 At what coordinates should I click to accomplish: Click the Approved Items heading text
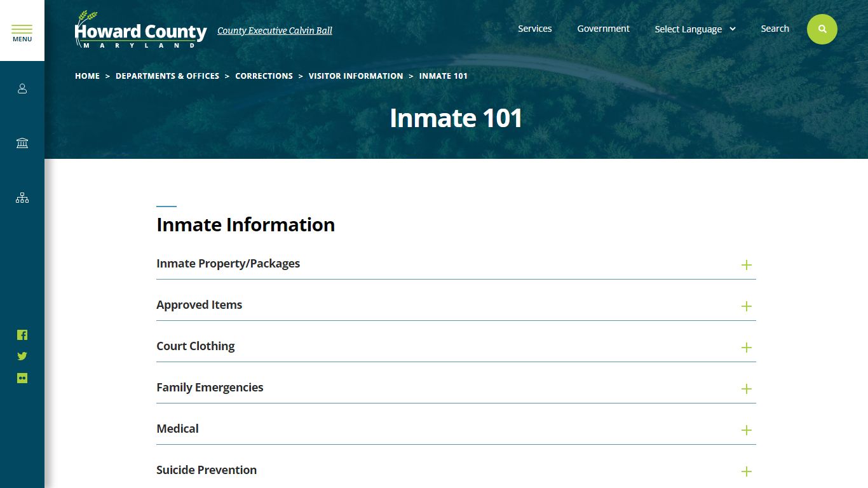click(200, 305)
